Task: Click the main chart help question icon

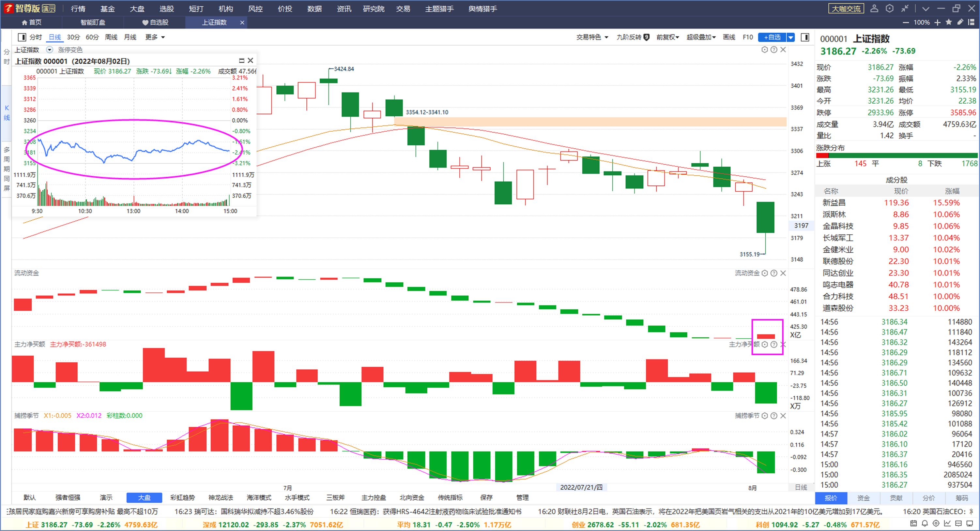Action: tap(774, 50)
